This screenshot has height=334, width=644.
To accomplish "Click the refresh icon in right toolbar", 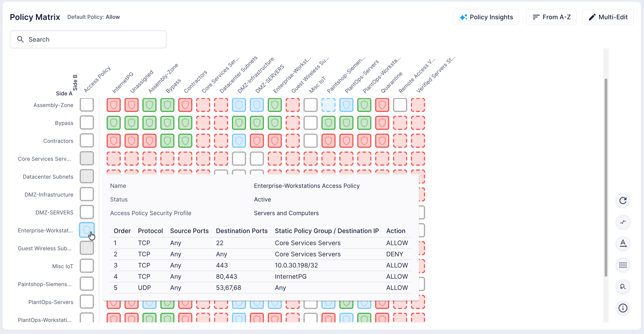I will 623,201.
